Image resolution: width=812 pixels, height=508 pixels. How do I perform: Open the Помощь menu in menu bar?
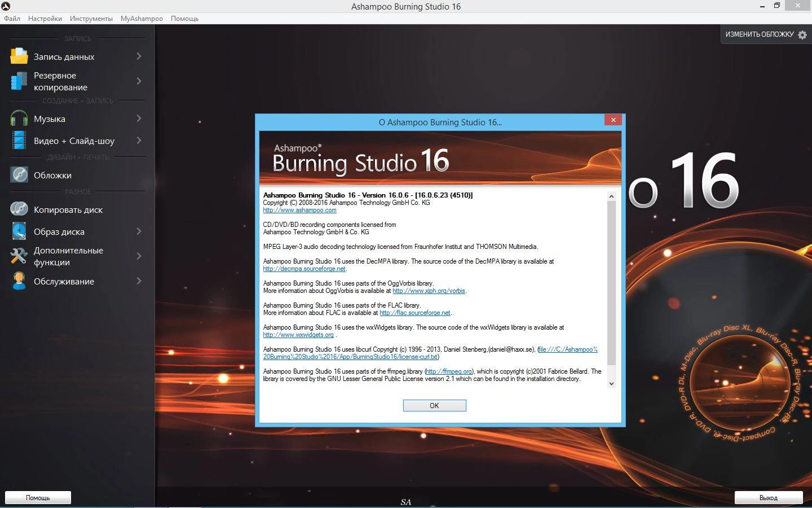(184, 19)
